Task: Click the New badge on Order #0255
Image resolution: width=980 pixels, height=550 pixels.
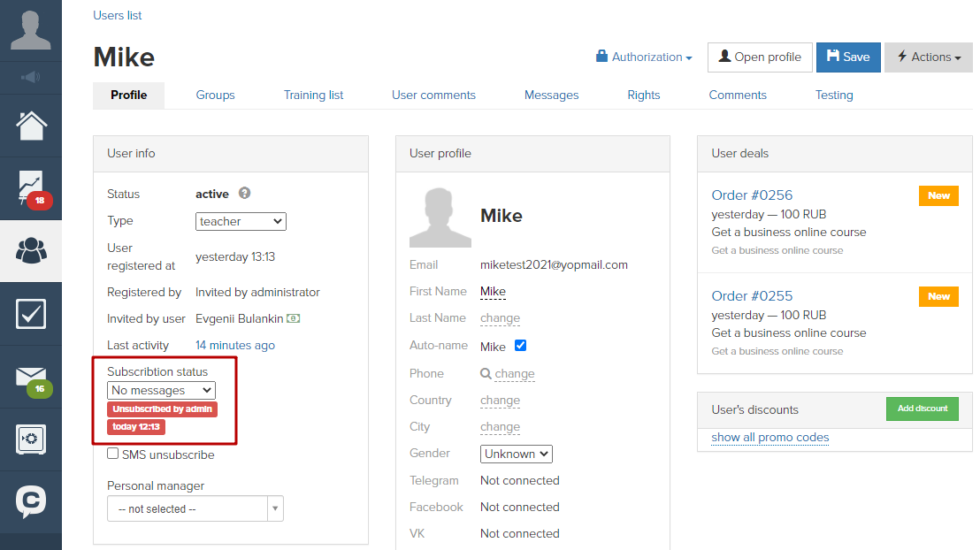Action: [x=938, y=296]
